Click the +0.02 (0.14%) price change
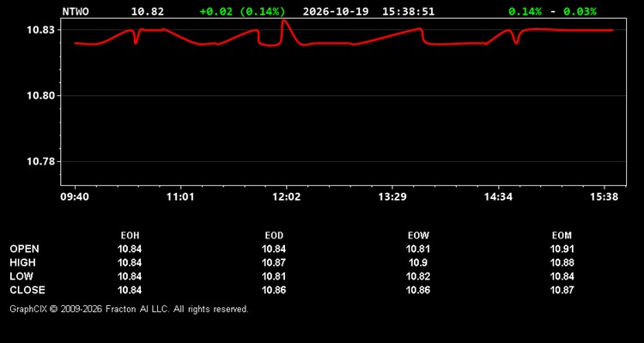This screenshot has width=644, height=343. coord(242,11)
